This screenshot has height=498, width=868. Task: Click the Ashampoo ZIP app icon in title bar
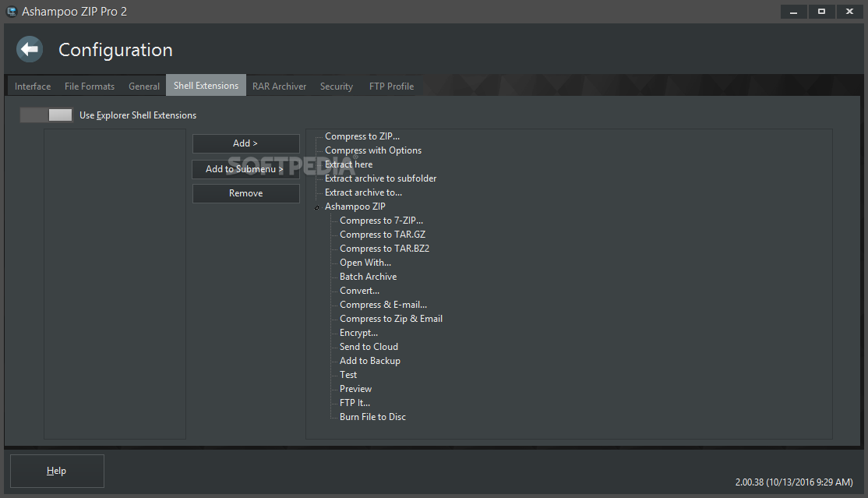[12, 12]
